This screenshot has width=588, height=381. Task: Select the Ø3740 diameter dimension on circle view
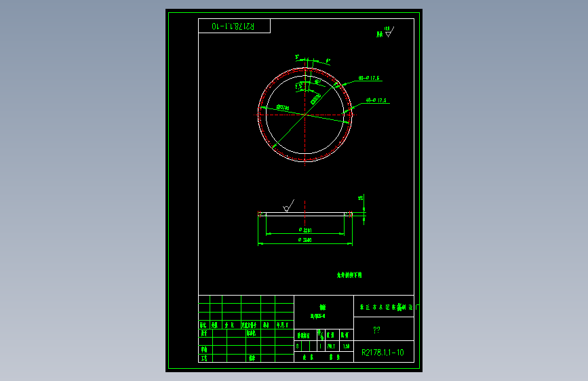(283, 108)
